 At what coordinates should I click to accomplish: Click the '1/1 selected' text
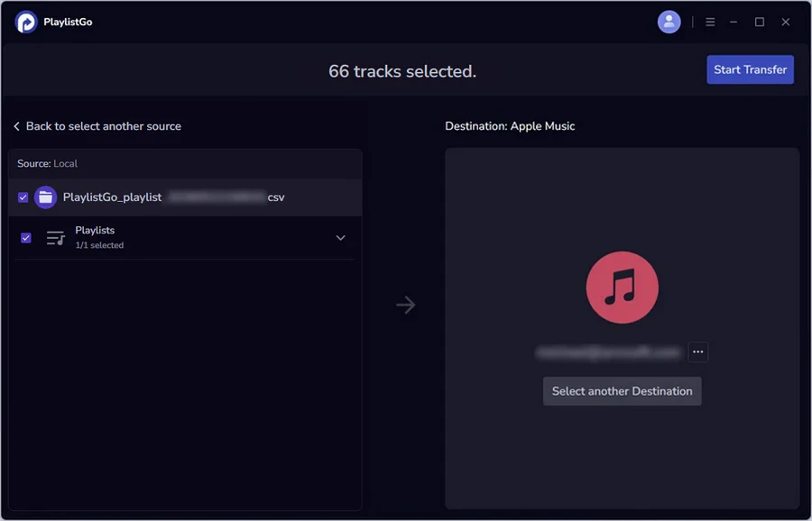(x=99, y=245)
